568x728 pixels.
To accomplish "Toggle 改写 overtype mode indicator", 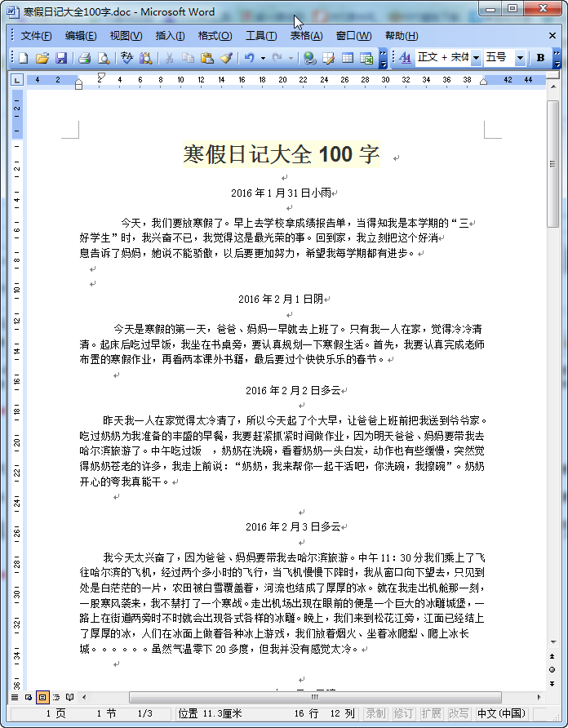I will coord(459,713).
